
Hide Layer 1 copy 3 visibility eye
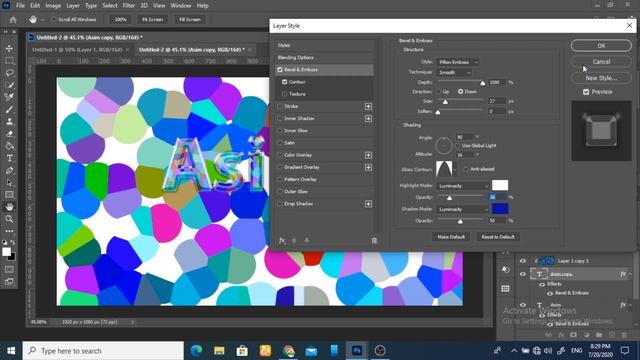[x=522, y=261]
